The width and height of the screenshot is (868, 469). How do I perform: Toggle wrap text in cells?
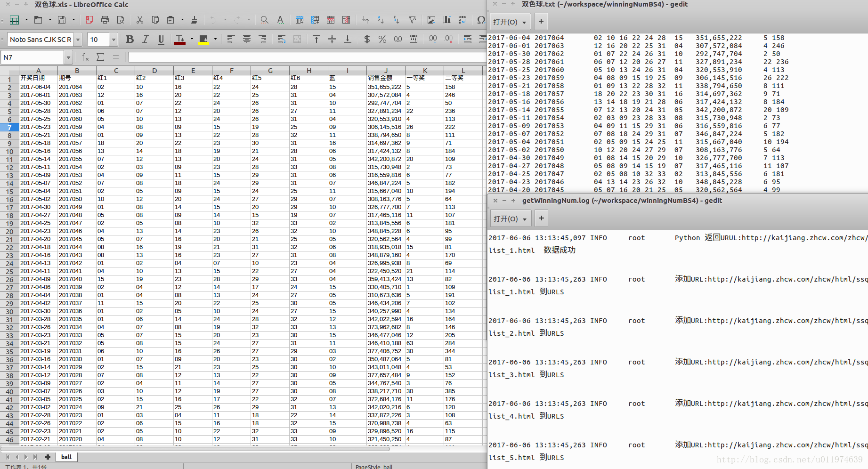282,40
